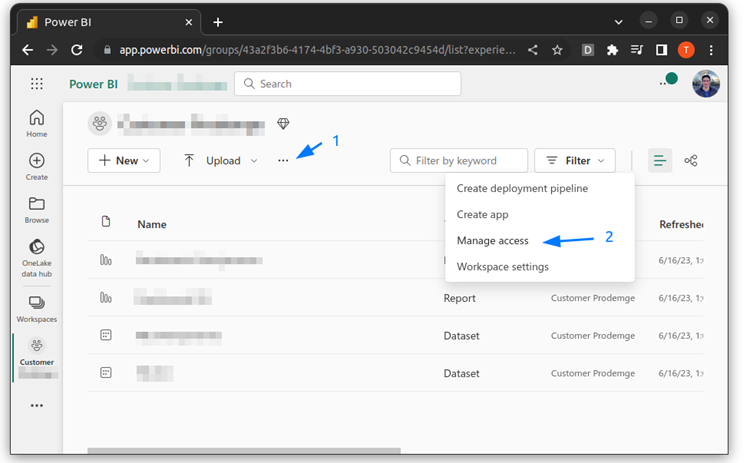Open the Workspaces panel
Viewport: 750px width, 463px height.
37,308
